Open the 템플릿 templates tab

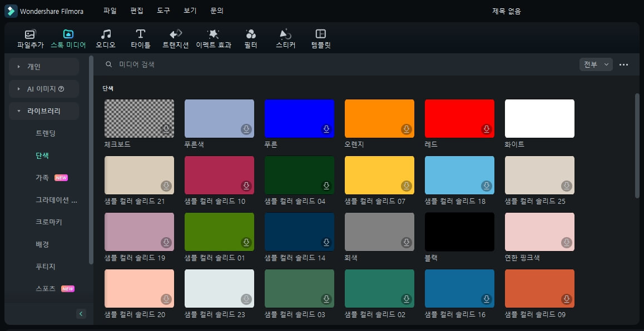(x=321, y=39)
